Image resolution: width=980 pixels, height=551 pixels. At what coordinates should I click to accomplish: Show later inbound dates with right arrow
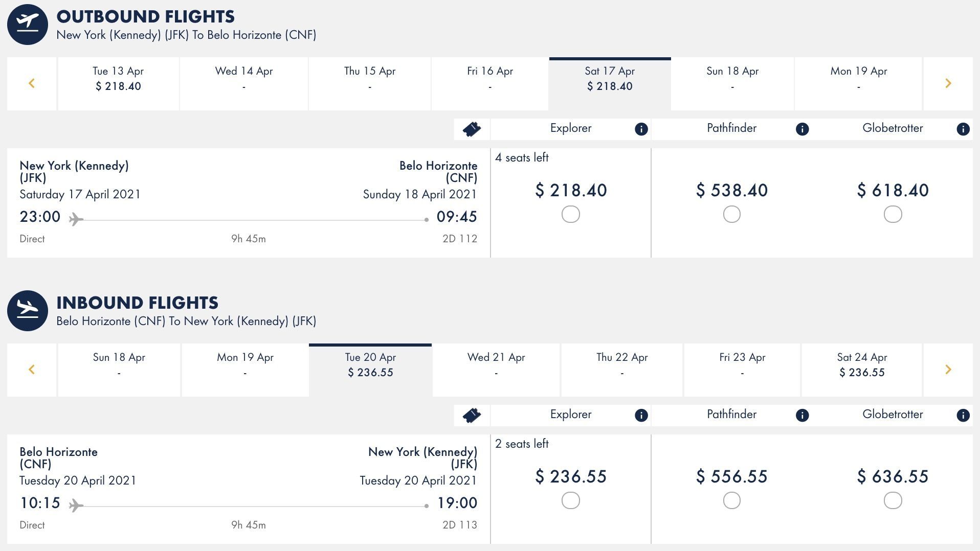948,370
